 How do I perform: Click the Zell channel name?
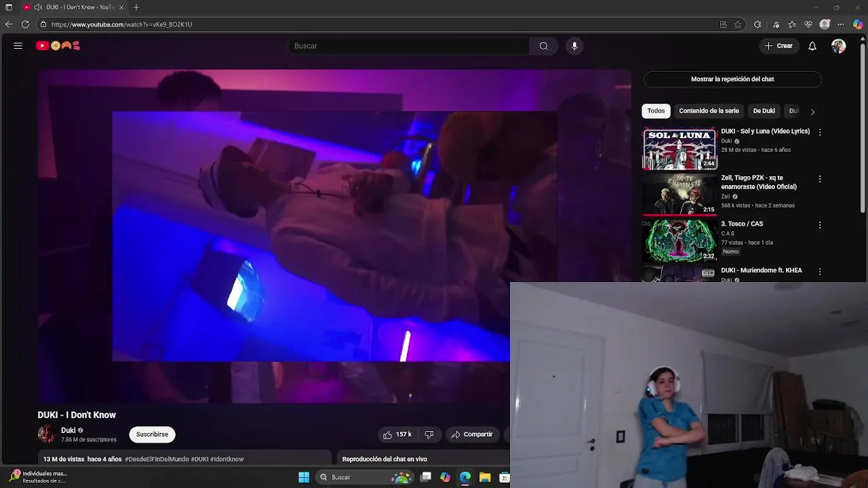725,197
